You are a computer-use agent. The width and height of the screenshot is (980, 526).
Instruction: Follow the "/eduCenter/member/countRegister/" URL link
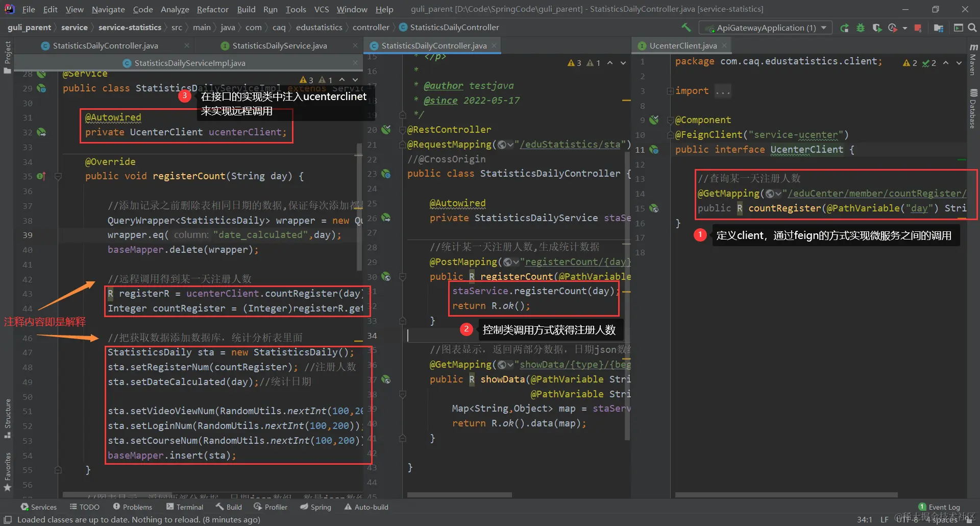pyautogui.click(x=877, y=194)
